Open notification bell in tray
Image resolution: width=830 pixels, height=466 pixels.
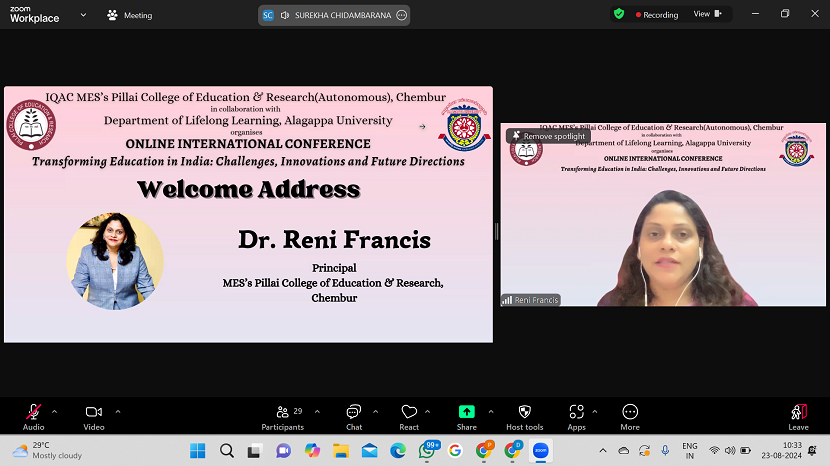click(813, 451)
